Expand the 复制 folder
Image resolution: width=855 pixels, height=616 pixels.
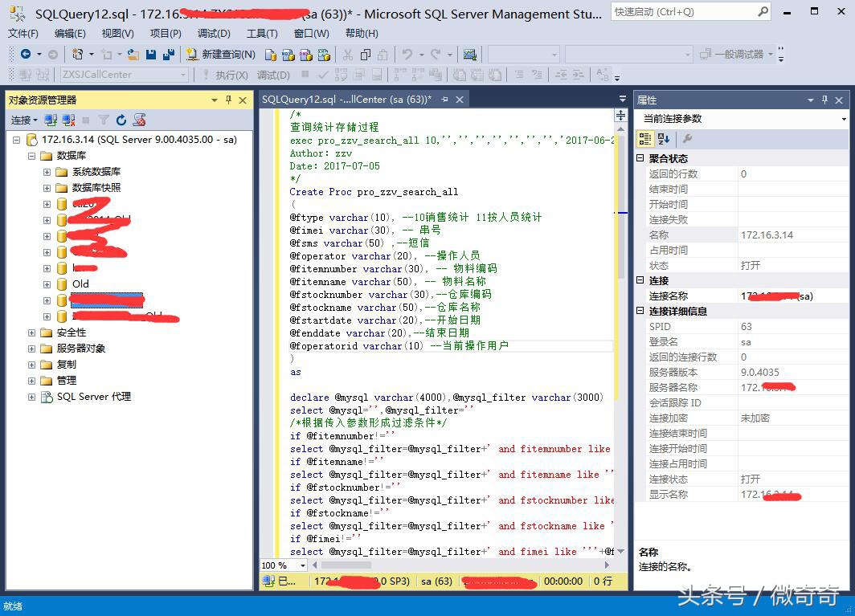pyautogui.click(x=31, y=365)
